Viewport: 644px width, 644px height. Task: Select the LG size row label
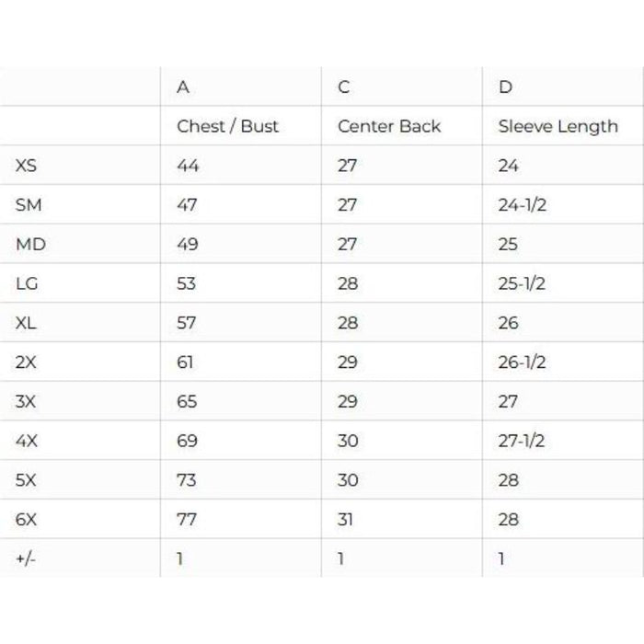[27, 283]
